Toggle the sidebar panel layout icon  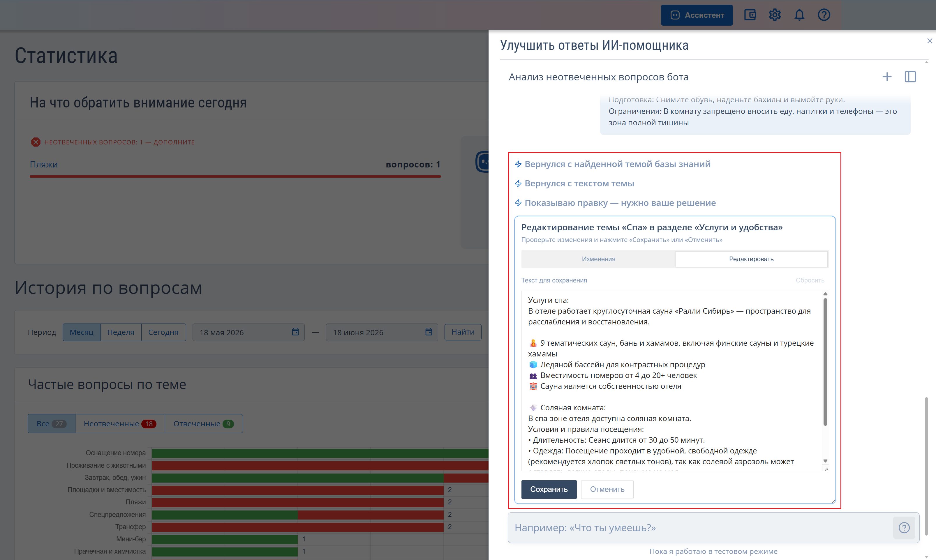click(x=910, y=77)
